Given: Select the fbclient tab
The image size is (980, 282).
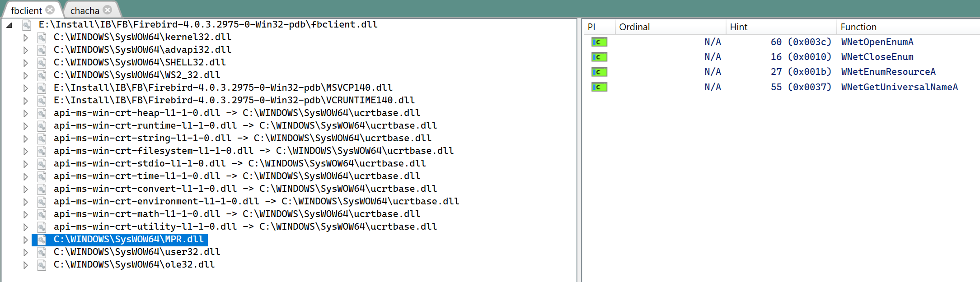Looking at the screenshot, I should click(x=26, y=10).
